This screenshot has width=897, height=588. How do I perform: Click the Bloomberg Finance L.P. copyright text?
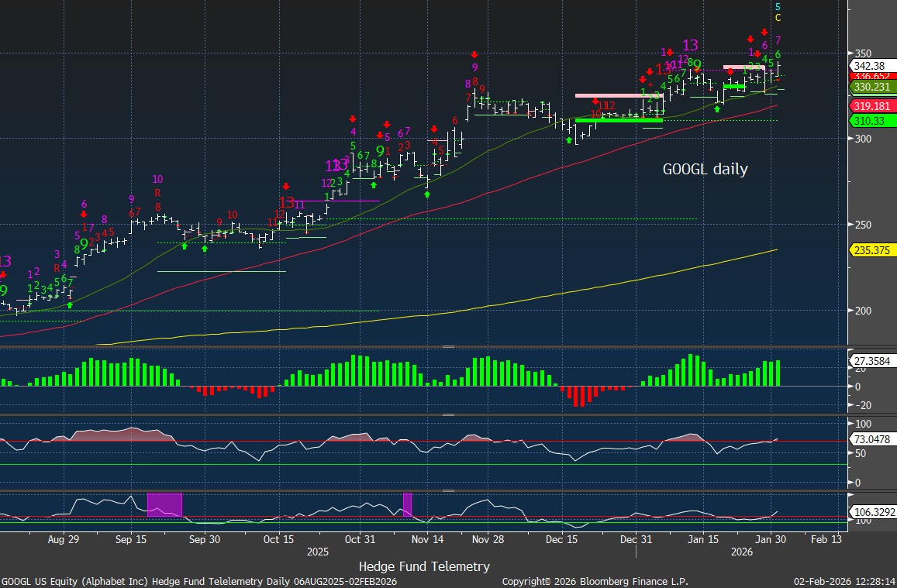[595, 581]
